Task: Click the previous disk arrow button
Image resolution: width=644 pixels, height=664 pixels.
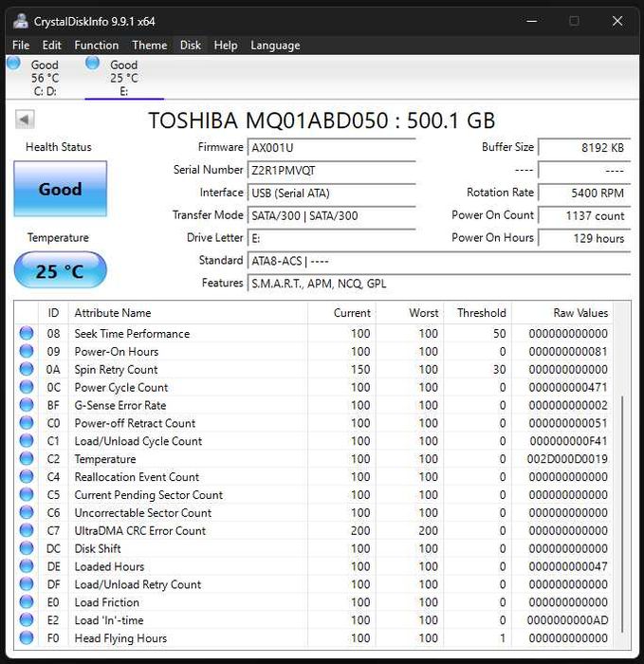Action: (x=25, y=120)
